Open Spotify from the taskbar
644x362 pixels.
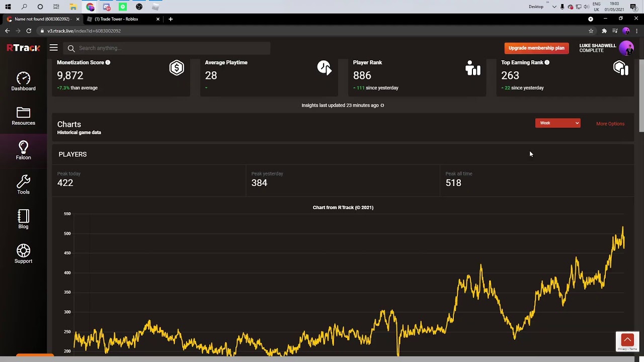pyautogui.click(x=123, y=7)
